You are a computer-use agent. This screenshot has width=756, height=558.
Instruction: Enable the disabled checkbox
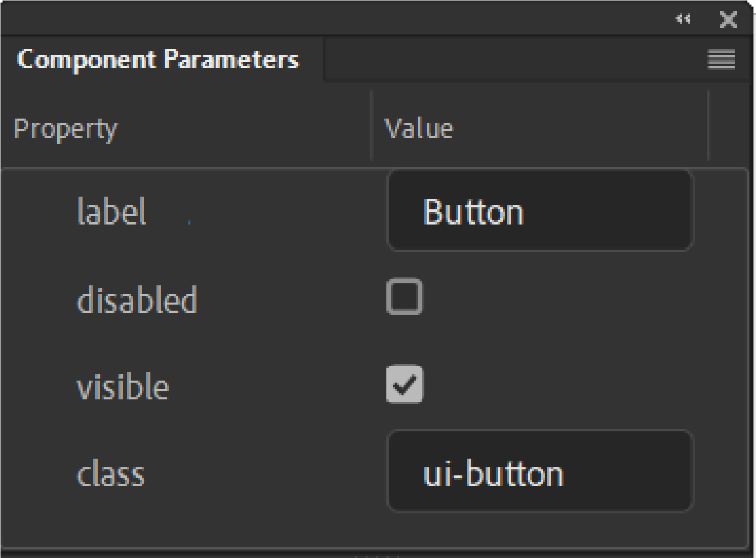pyautogui.click(x=404, y=297)
